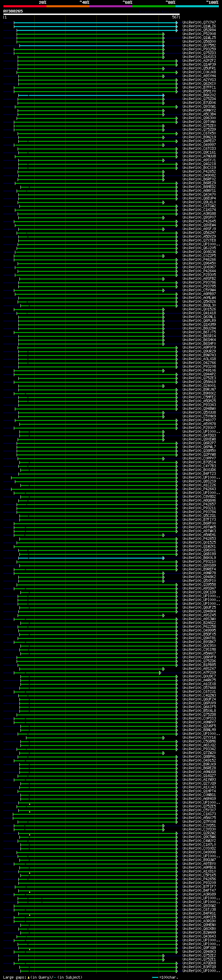Click the cyan alignment bar of UniRef100_B6K202
222x980 pixels.
[92, 95]
